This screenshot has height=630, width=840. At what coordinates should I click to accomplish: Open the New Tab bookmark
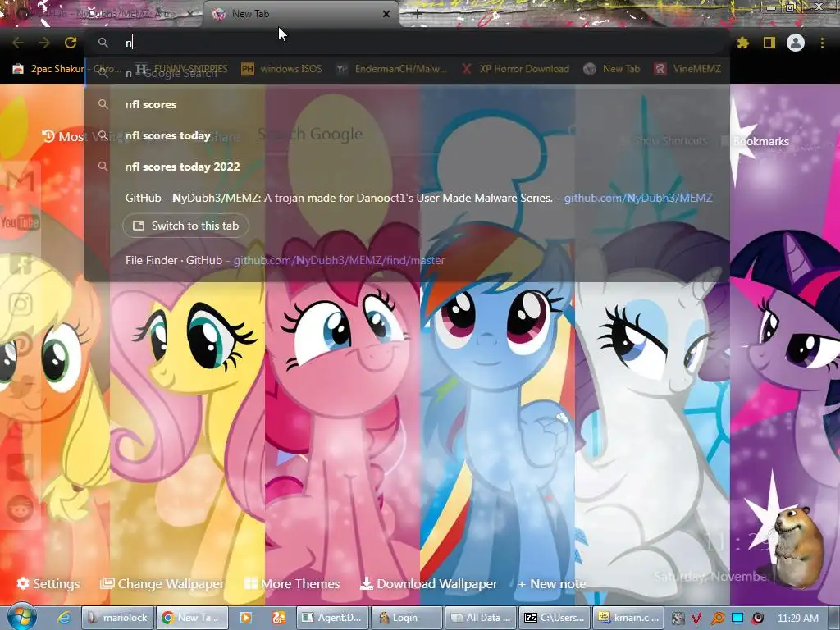point(612,69)
